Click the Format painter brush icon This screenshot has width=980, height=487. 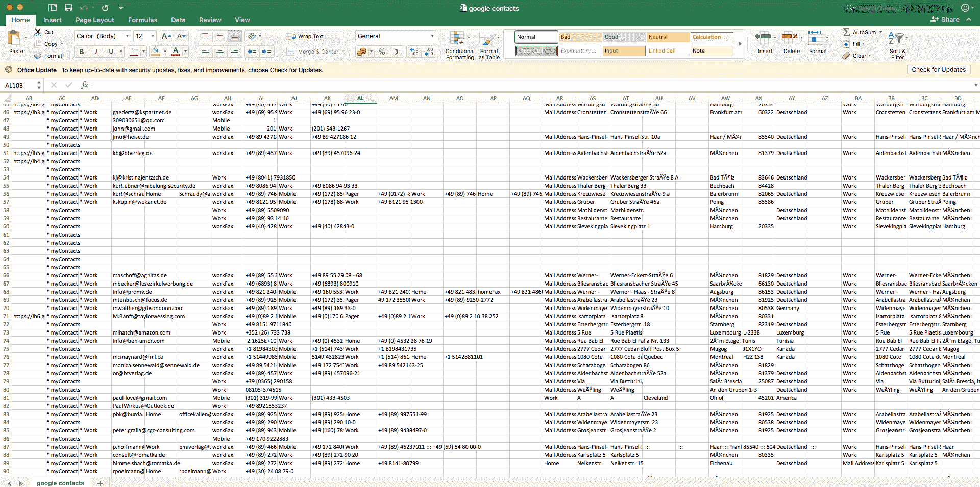pos(38,56)
